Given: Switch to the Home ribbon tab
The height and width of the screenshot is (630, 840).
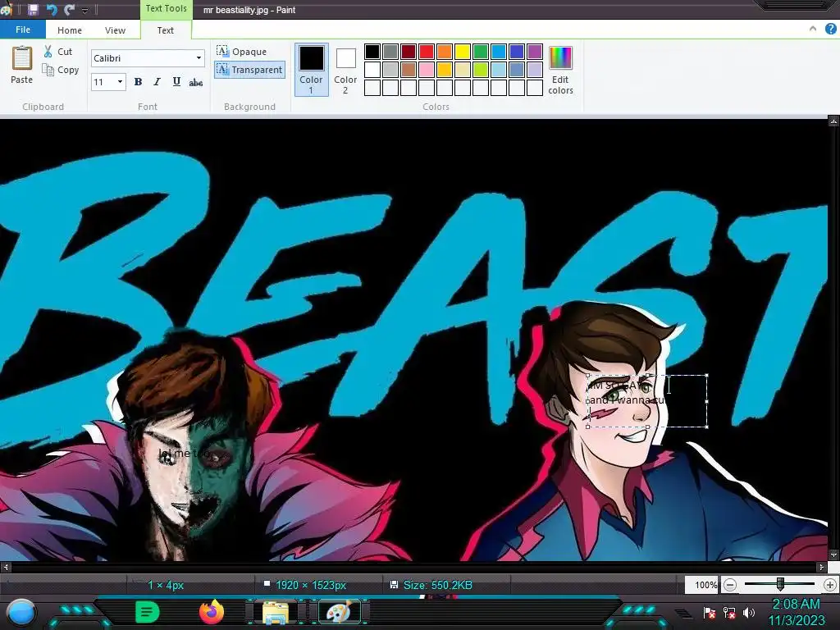Looking at the screenshot, I should click(x=70, y=30).
